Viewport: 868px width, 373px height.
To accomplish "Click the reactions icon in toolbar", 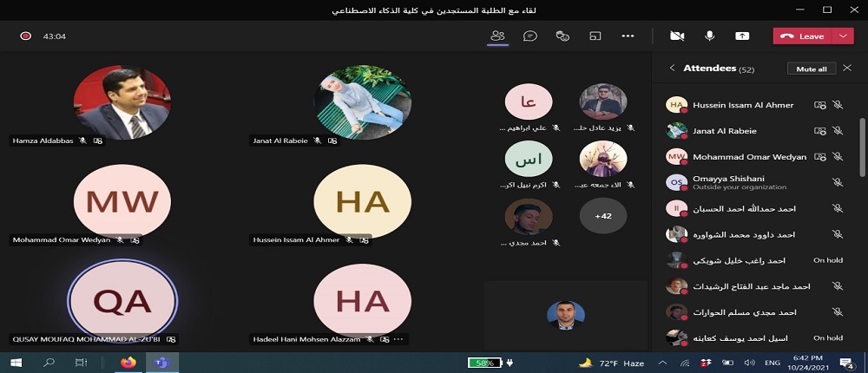I will (562, 36).
